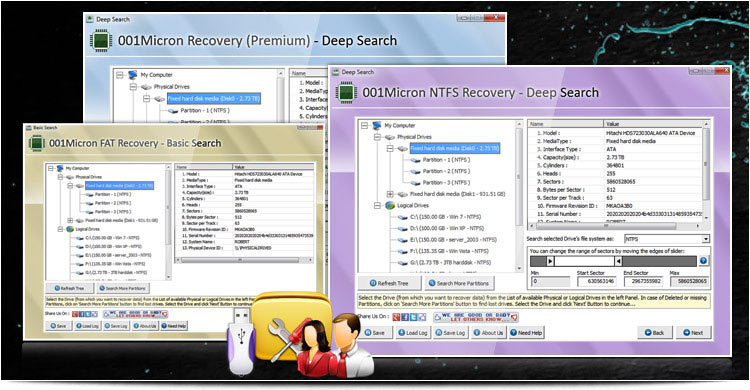
Task: Click Twitter share icon in FAT Recovery window
Action: point(88,314)
